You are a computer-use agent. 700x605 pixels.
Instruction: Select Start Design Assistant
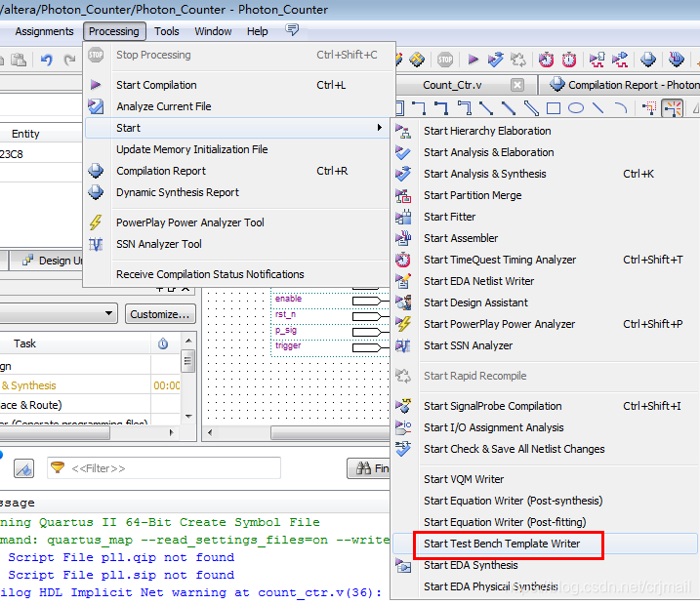545,302
